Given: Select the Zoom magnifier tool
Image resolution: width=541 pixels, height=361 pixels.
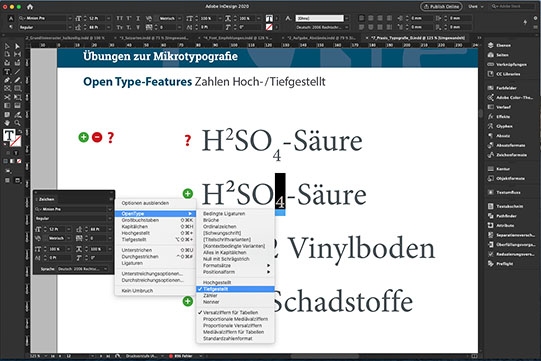Looking at the screenshot, I should pos(17,123).
